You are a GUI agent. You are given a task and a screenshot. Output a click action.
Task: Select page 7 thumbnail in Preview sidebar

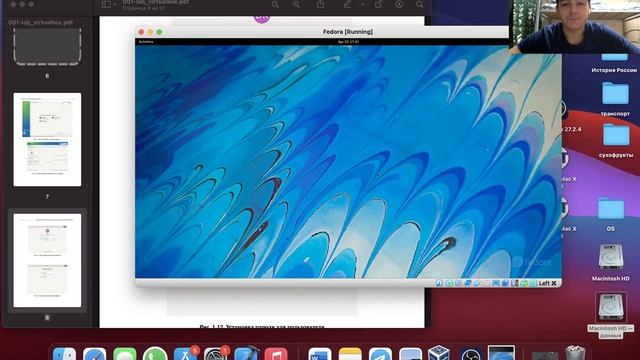(47, 140)
